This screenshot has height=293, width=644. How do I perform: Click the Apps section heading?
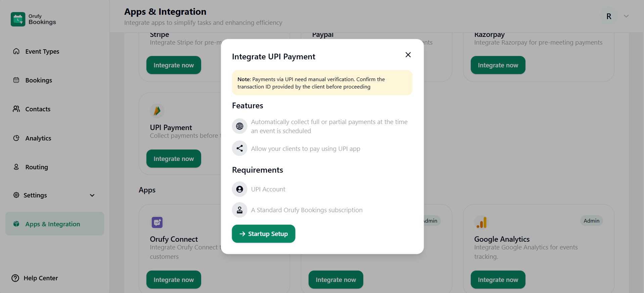(x=147, y=190)
